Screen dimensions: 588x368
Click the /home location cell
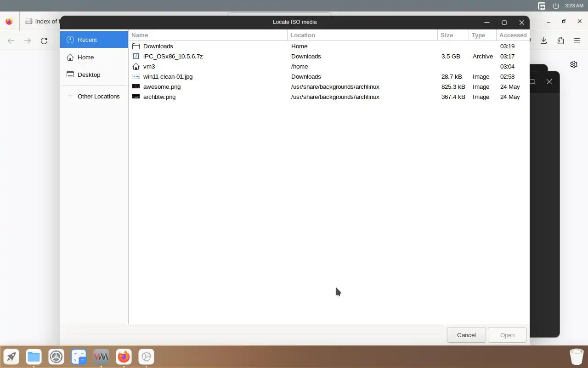[x=300, y=66]
